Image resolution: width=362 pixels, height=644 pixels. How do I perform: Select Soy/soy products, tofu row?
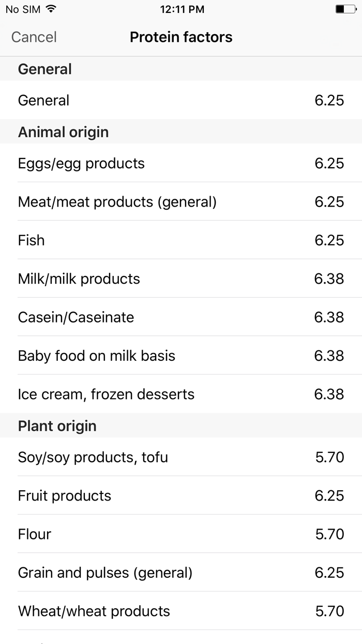(x=181, y=457)
